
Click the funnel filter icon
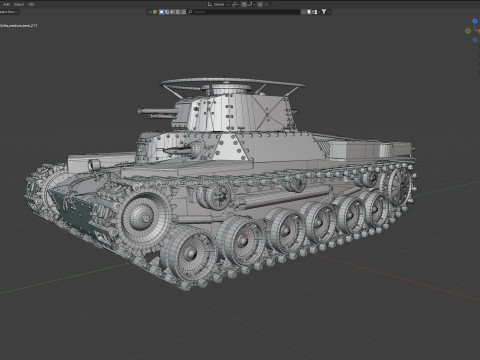tap(324, 12)
